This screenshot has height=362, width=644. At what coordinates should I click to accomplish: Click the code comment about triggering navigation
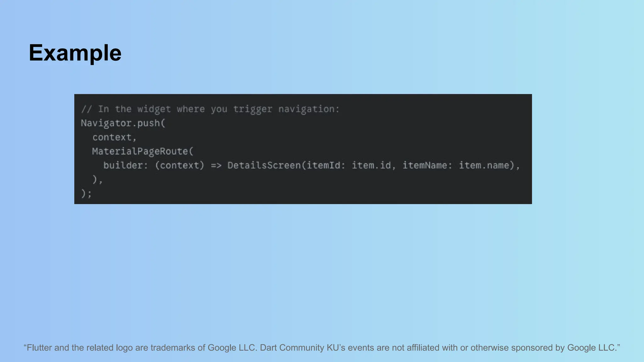pyautogui.click(x=210, y=109)
